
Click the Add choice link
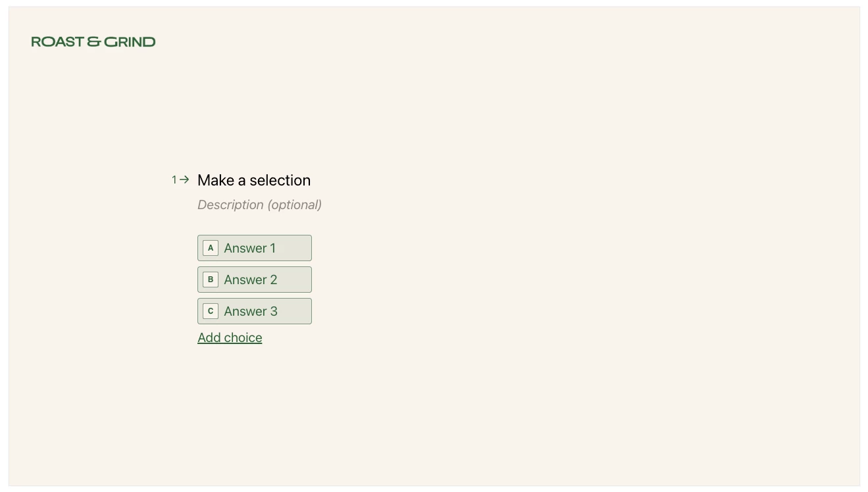tap(230, 337)
